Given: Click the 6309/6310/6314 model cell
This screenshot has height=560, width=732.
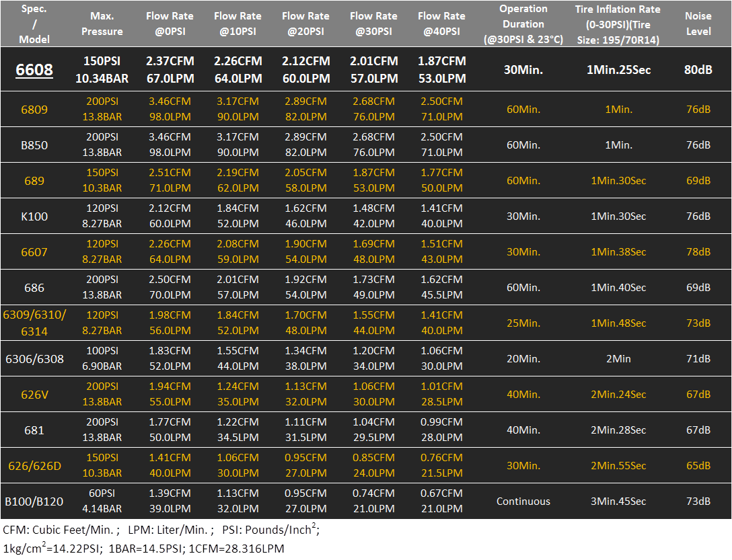Looking at the screenshot, I should point(34,323).
